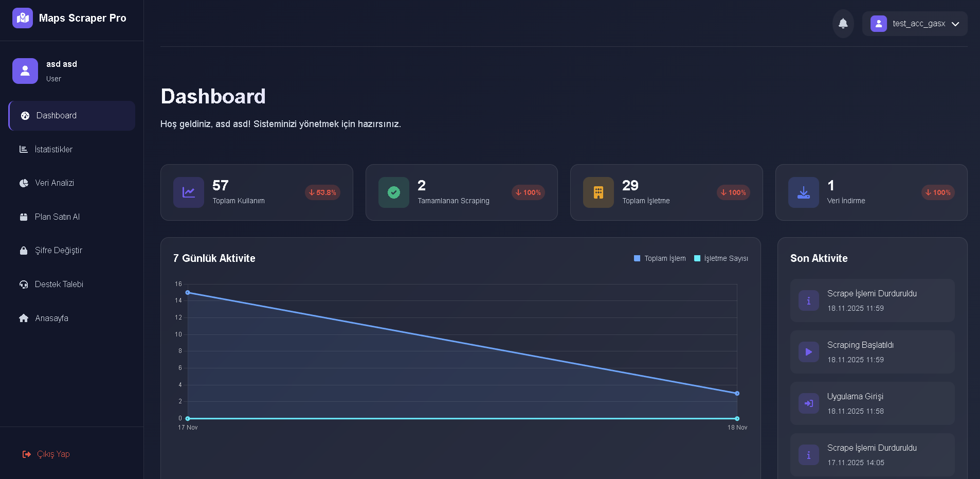The image size is (980, 479).
Task: Click the logout arrow icon
Action: 27,454
